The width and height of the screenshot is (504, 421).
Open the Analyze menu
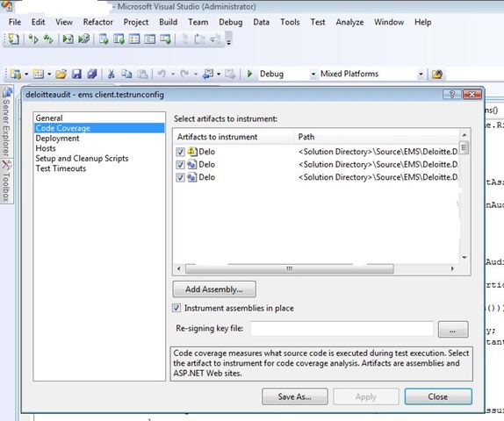[349, 22]
